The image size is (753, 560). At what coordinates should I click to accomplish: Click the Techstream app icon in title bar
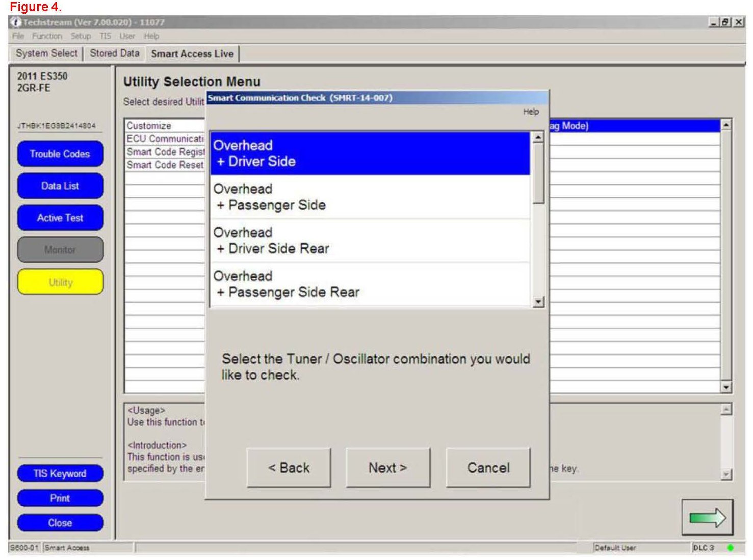point(15,22)
